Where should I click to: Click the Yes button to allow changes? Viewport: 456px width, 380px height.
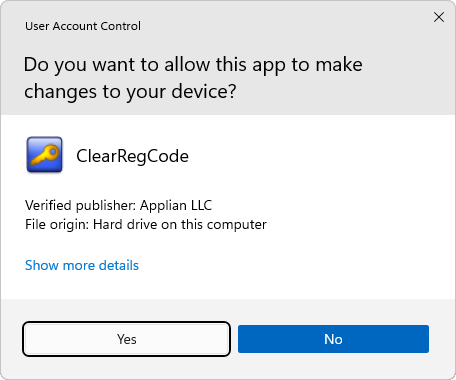point(126,339)
